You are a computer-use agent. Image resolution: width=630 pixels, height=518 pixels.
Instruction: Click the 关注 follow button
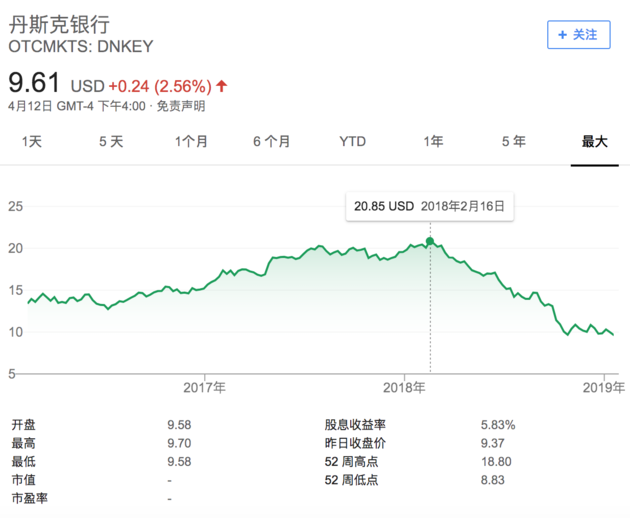(x=578, y=34)
